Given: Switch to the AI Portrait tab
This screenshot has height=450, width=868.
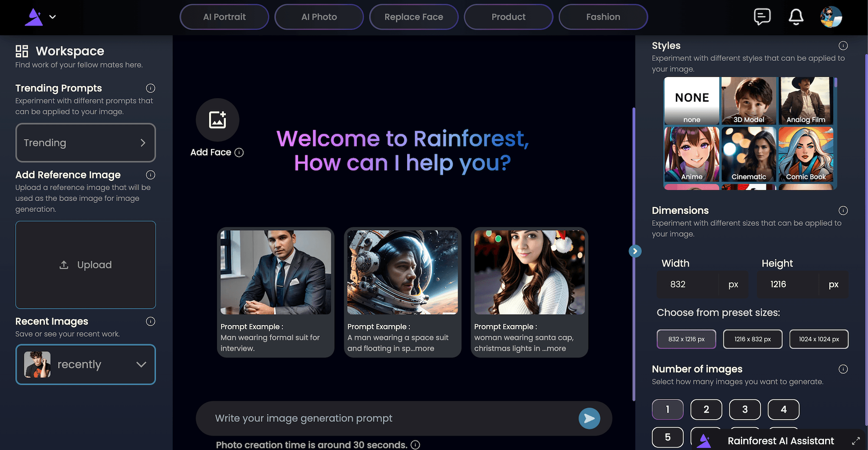Looking at the screenshot, I should pos(224,17).
